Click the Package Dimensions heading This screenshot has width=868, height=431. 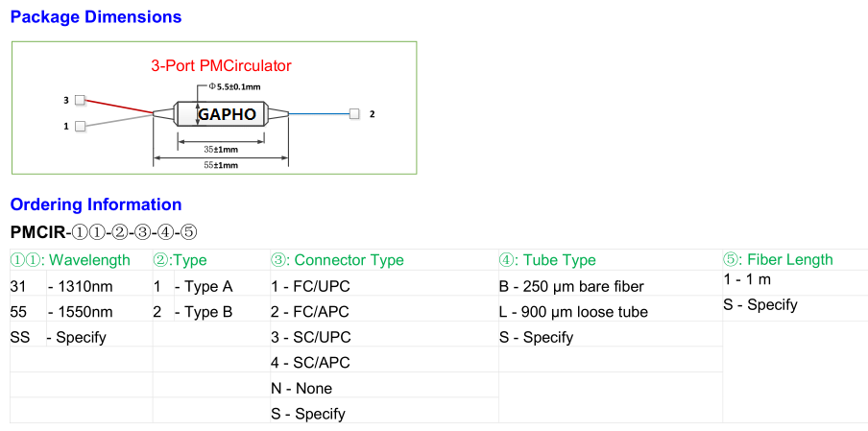(x=96, y=16)
